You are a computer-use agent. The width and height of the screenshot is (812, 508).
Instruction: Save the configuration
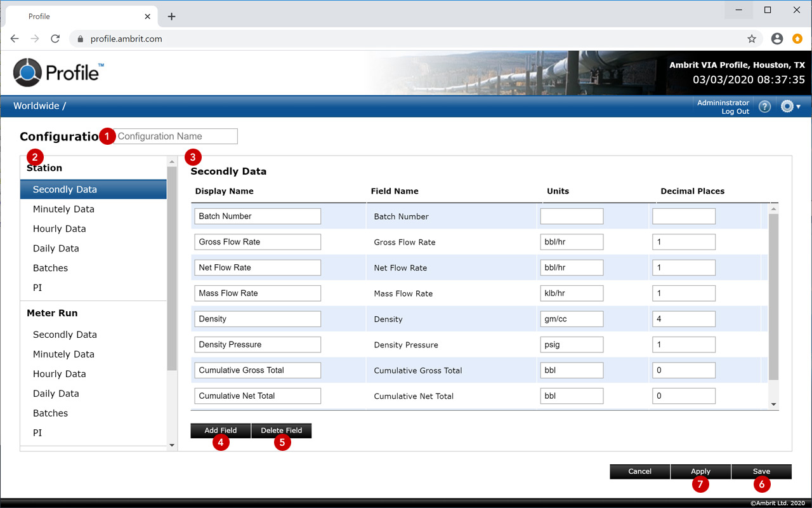click(761, 471)
